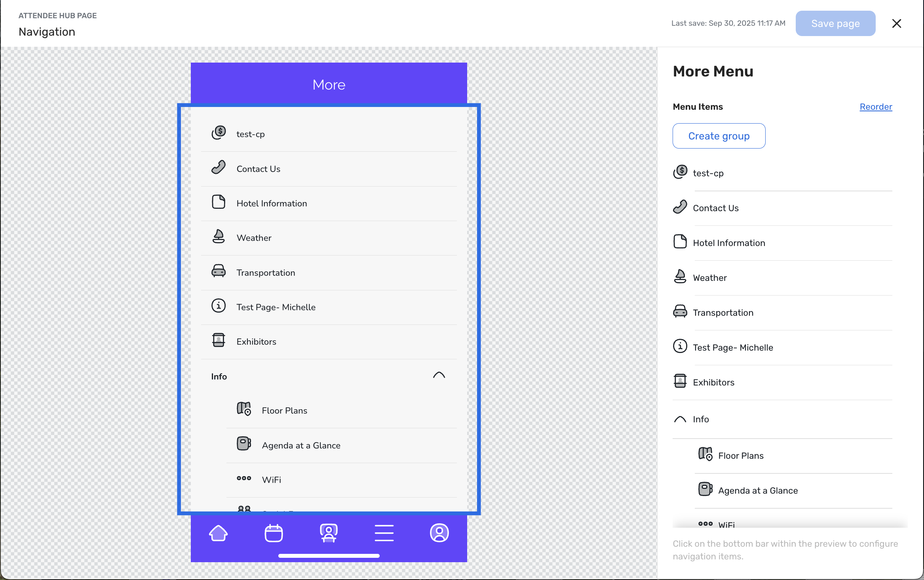Click the calendar icon in preview navigation
Viewport: 924px width, 580px height.
(274, 533)
